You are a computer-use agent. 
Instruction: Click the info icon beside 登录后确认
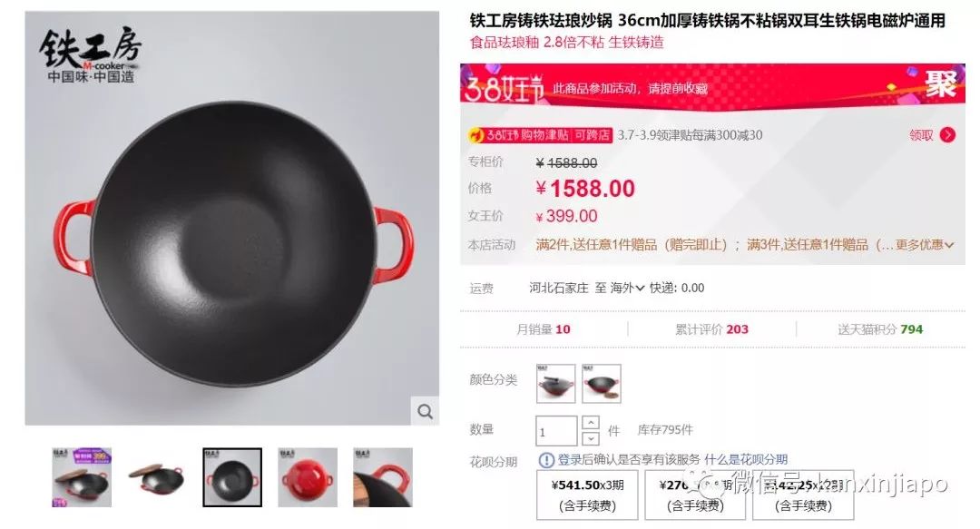point(545,460)
